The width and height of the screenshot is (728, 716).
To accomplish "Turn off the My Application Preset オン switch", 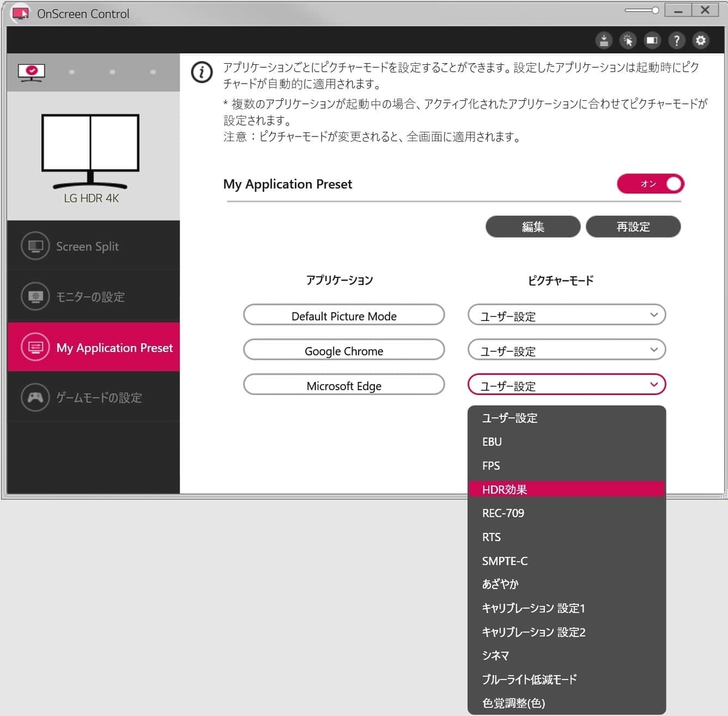I will pyautogui.click(x=650, y=184).
